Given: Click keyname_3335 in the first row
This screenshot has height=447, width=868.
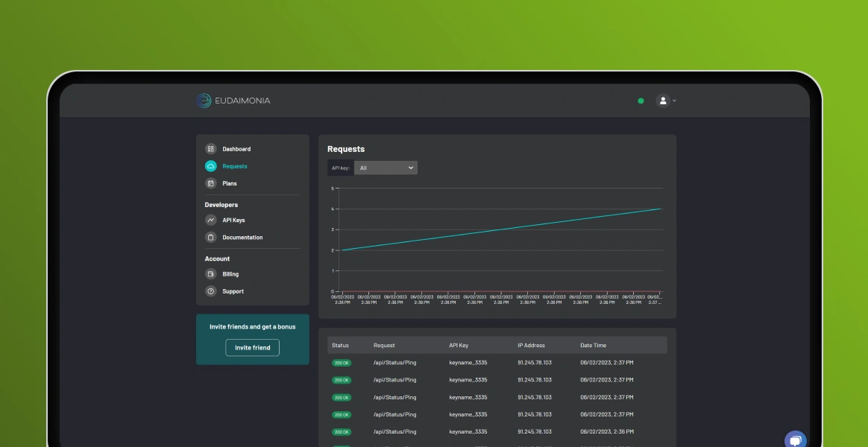Looking at the screenshot, I should (468, 362).
